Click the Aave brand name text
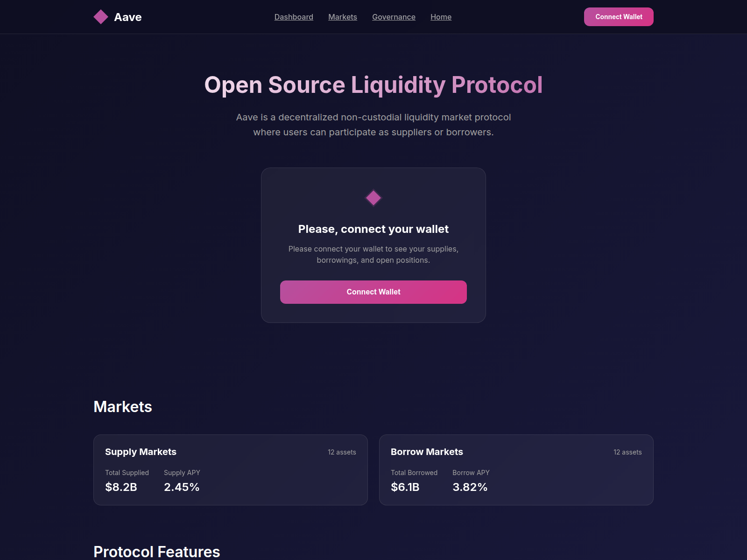Screen dimensions: 747x560 (128, 17)
